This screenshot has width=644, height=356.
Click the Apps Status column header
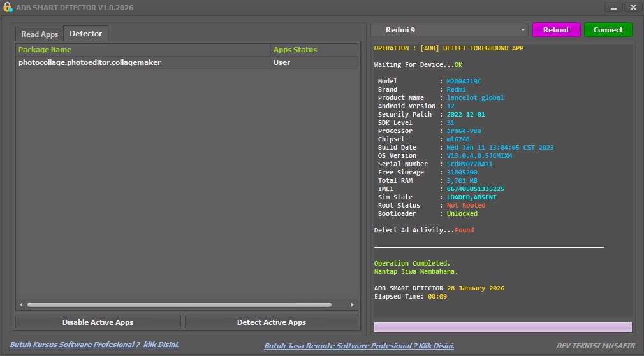(x=295, y=50)
